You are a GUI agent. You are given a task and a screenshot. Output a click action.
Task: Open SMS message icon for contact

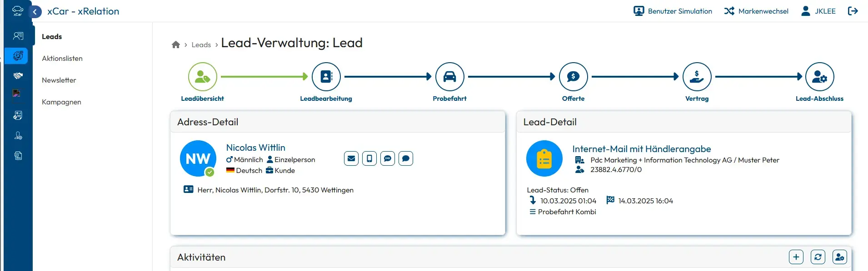[x=388, y=158]
